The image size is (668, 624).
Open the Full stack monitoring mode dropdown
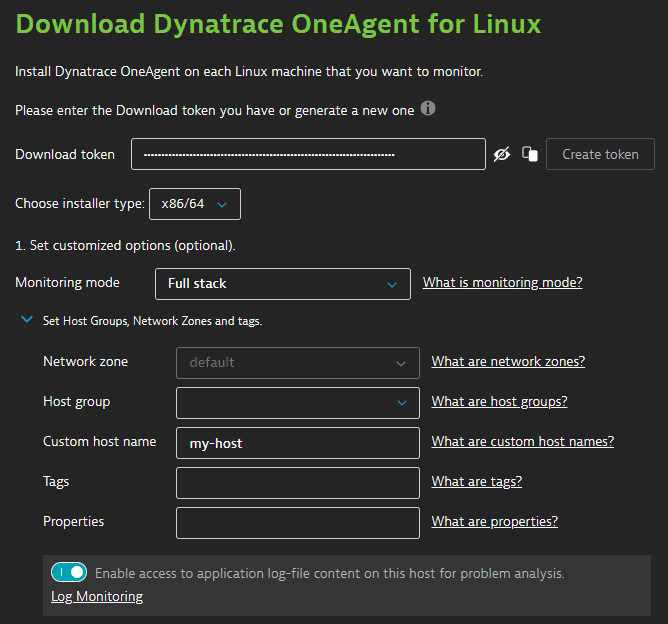point(283,284)
